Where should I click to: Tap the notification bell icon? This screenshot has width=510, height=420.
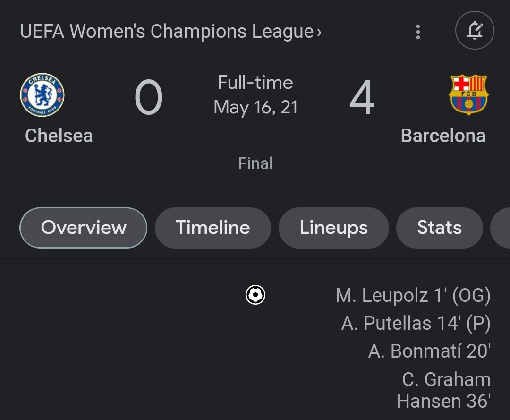point(475,30)
